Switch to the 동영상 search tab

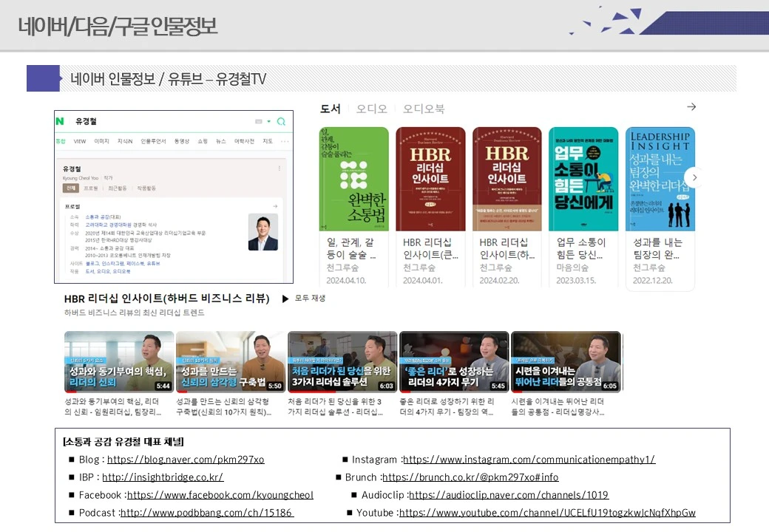coord(181,141)
